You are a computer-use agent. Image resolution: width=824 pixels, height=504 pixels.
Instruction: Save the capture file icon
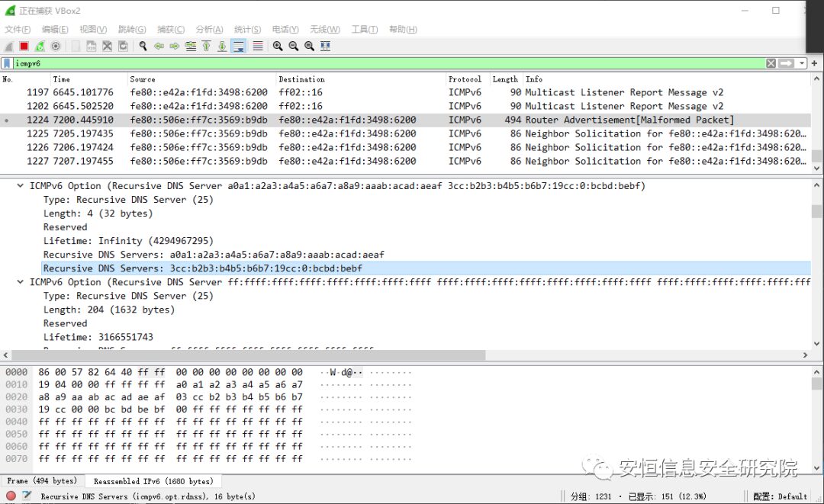pyautogui.click(x=92, y=47)
